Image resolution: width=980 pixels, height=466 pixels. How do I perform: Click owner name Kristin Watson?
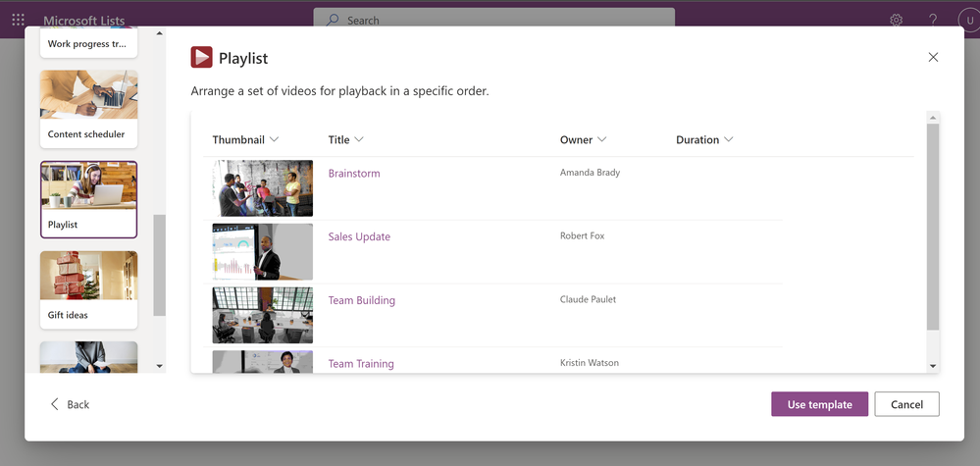[x=590, y=363]
